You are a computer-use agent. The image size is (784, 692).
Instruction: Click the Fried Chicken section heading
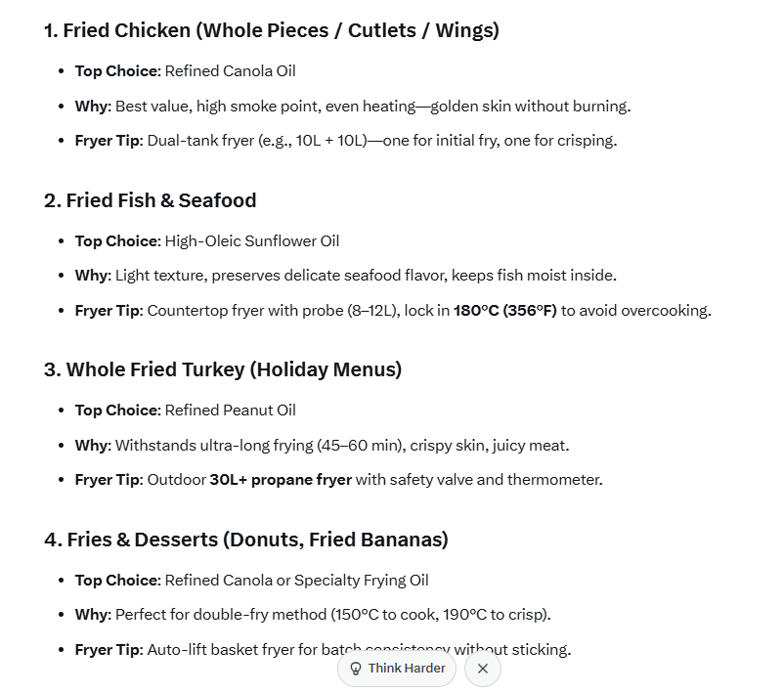point(271,30)
